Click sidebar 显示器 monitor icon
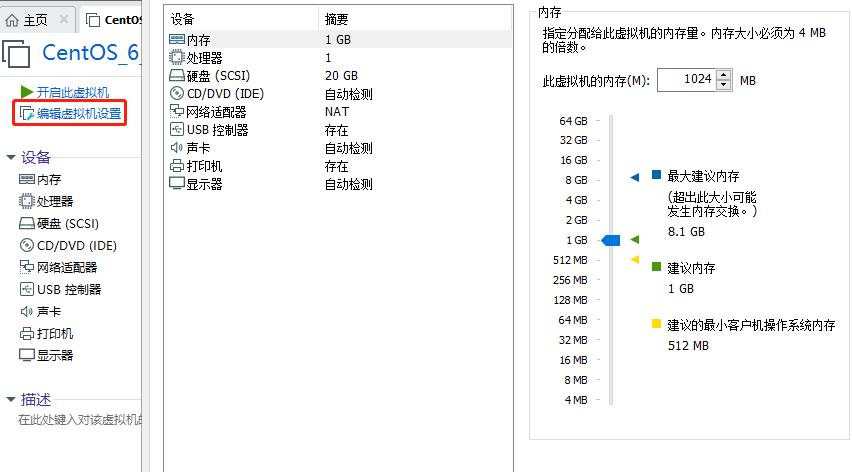The width and height of the screenshot is (852, 472). (x=27, y=355)
